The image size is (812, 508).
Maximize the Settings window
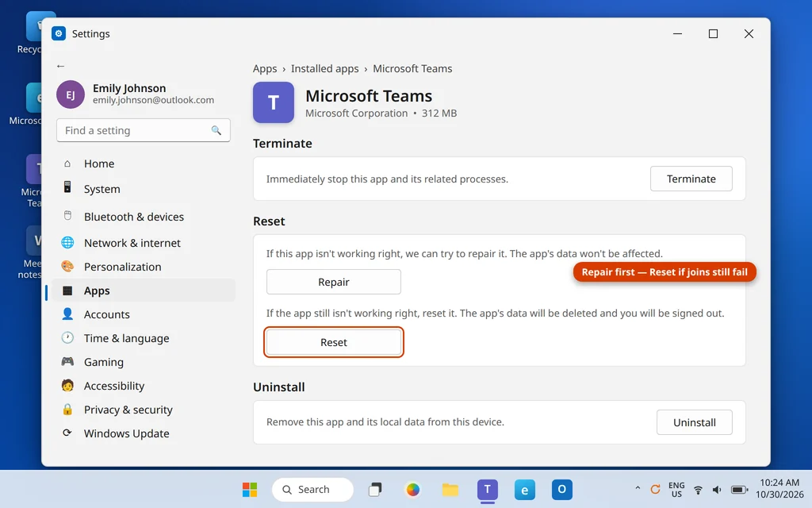pyautogui.click(x=713, y=33)
